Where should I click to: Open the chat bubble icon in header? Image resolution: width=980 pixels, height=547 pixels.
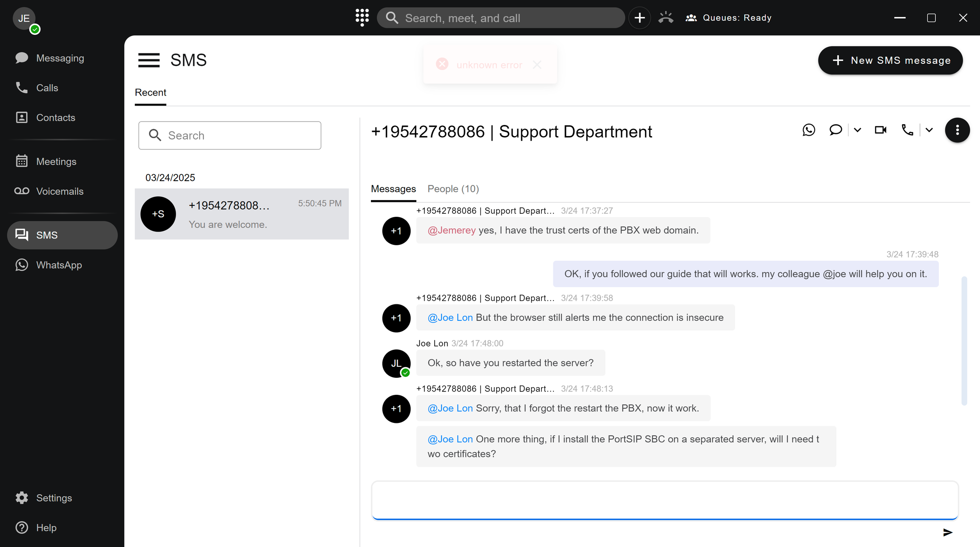(x=835, y=130)
